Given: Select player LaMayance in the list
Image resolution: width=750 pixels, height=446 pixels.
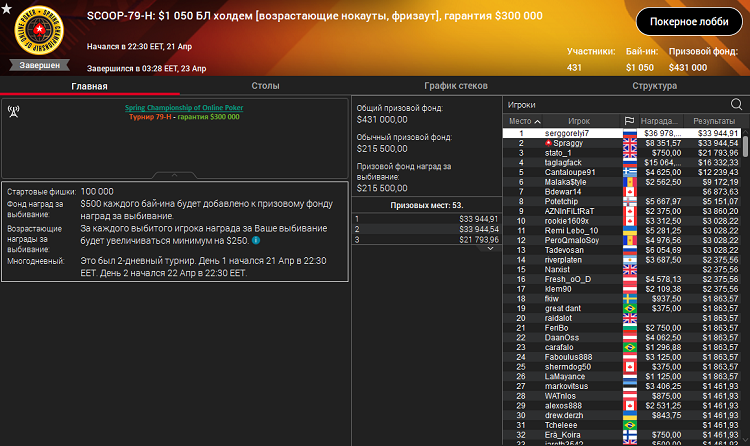Looking at the screenshot, I should [622, 377].
